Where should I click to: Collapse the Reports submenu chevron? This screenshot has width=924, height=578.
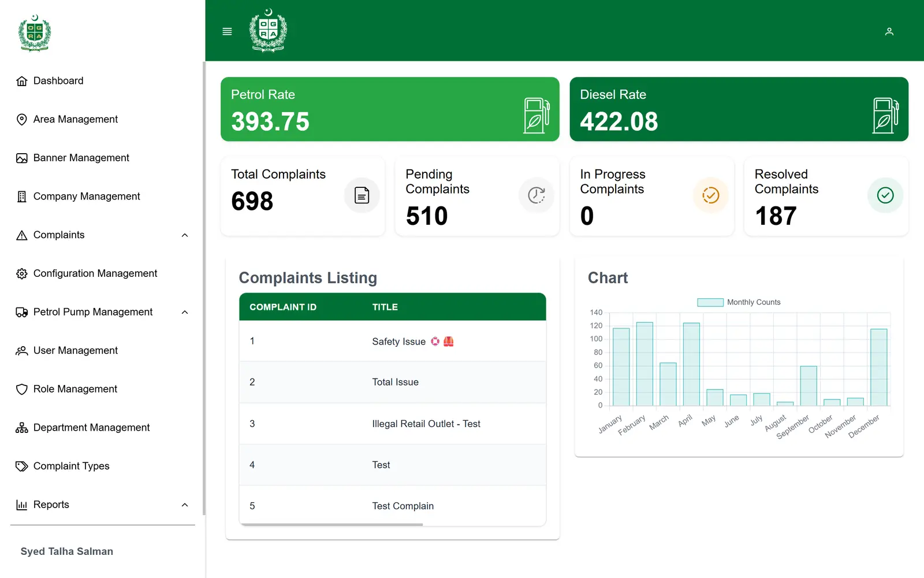185,505
